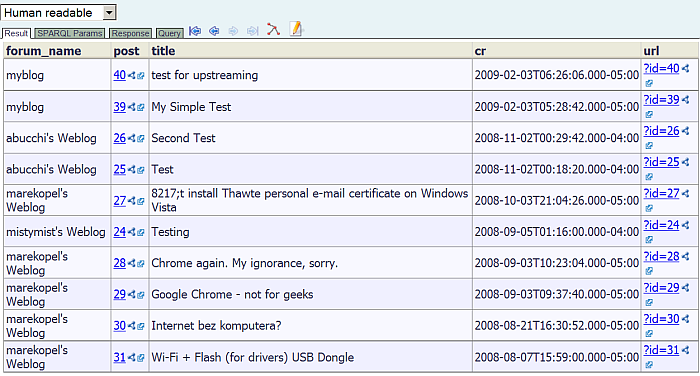Viewport: 700px width, 376px height.
Task: Select the Result tab
Action: click(16, 33)
